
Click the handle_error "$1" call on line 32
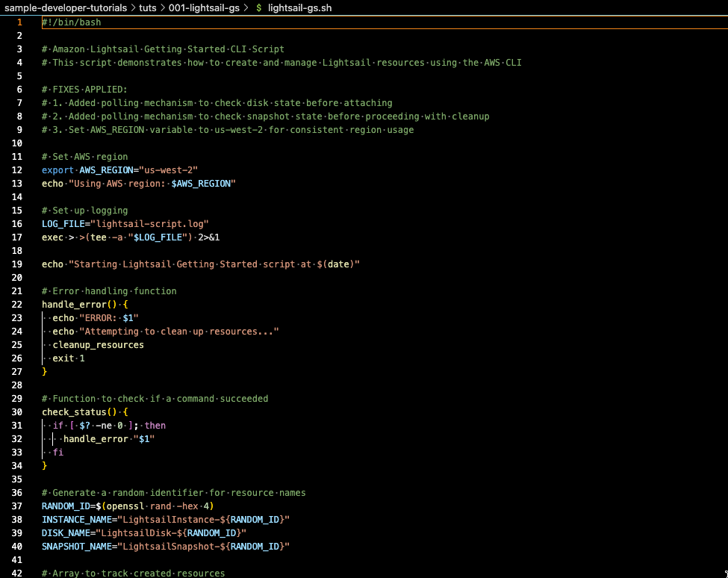pos(109,440)
